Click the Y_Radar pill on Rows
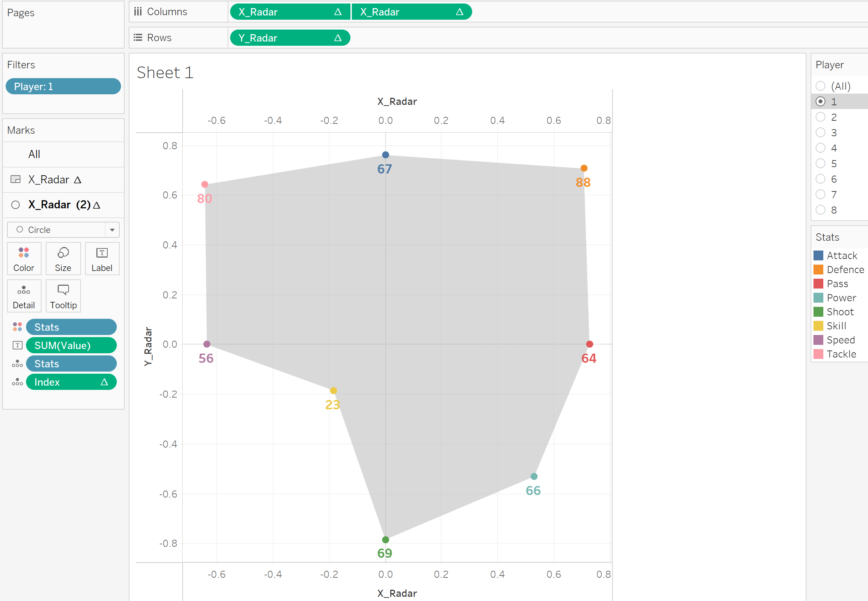The image size is (868, 601). [290, 38]
